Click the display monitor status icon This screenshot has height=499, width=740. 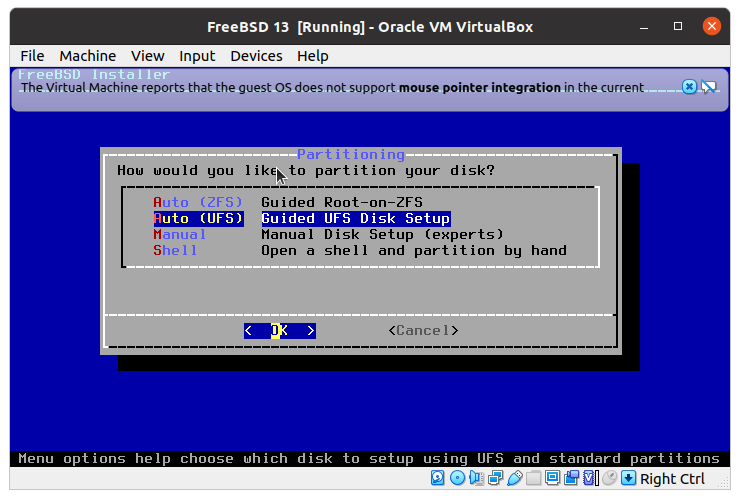tap(551, 478)
